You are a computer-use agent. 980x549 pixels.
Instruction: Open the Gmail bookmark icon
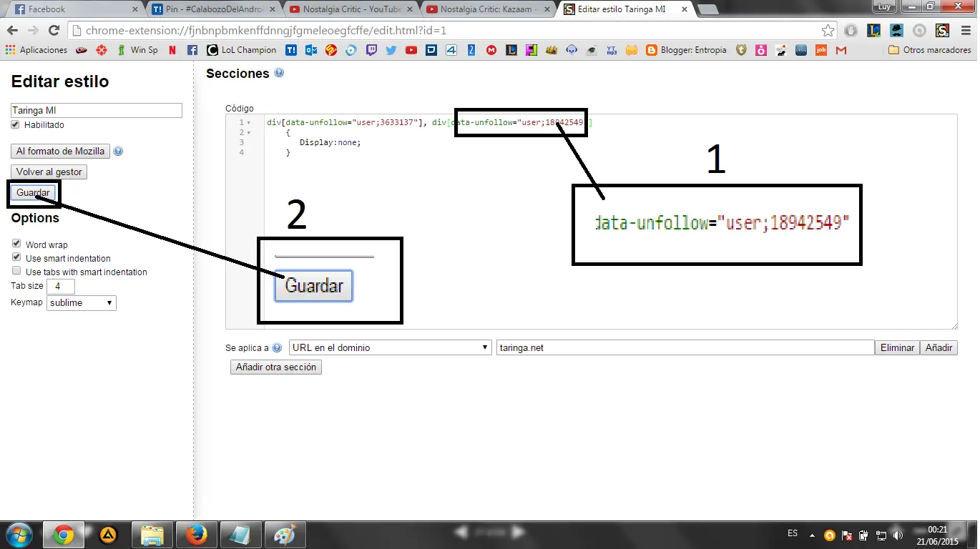point(841,50)
